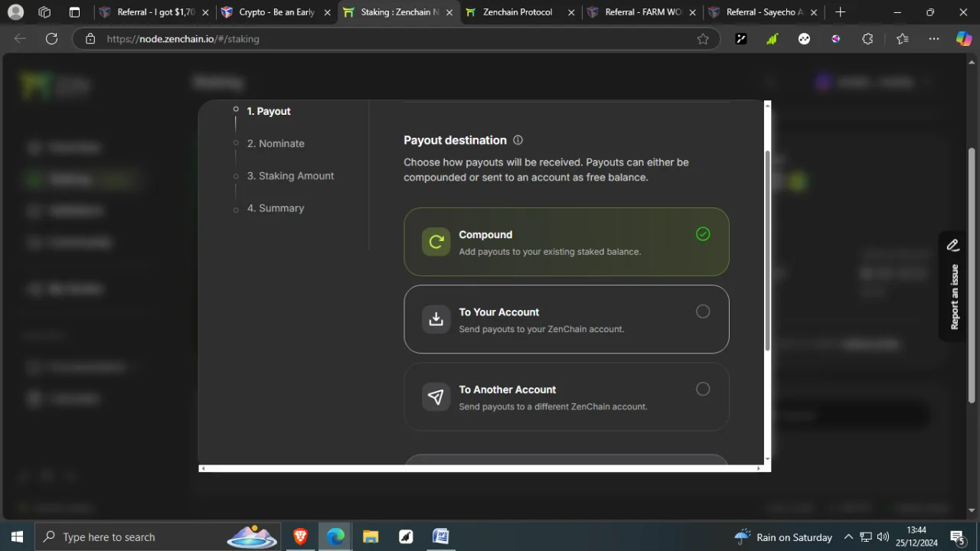The height and width of the screenshot is (551, 980).
Task: Close the Zenchain Protocol tab
Action: click(x=571, y=12)
